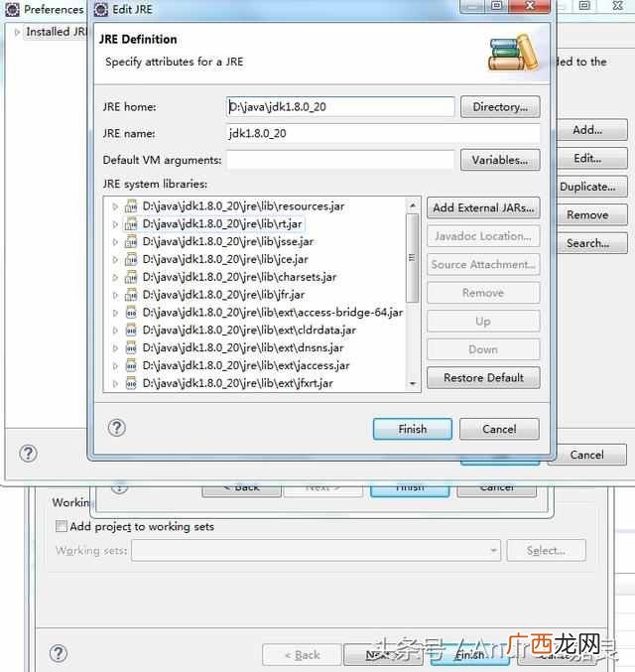Click jar icon of jfxrt.jar entry
635x672 pixels.
coord(131,383)
